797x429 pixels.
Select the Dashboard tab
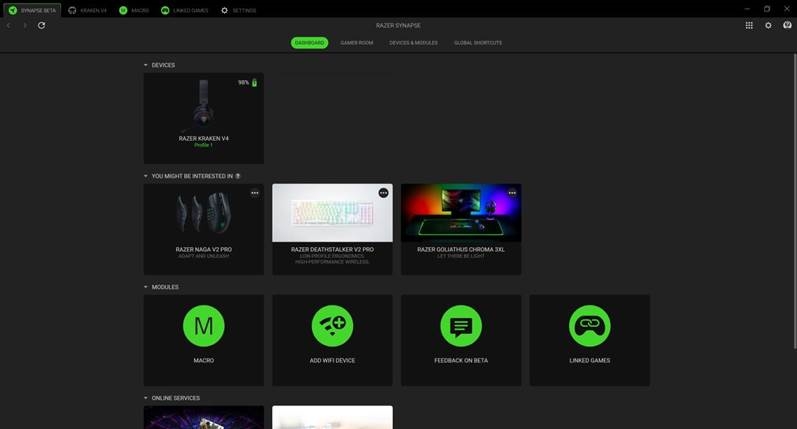click(x=309, y=43)
